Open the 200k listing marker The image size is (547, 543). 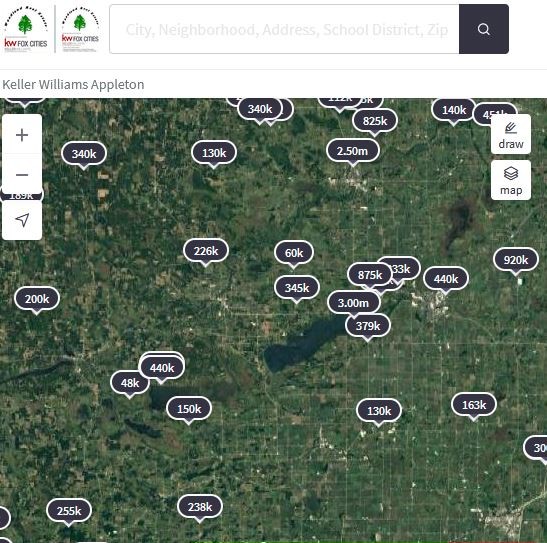coord(37,299)
